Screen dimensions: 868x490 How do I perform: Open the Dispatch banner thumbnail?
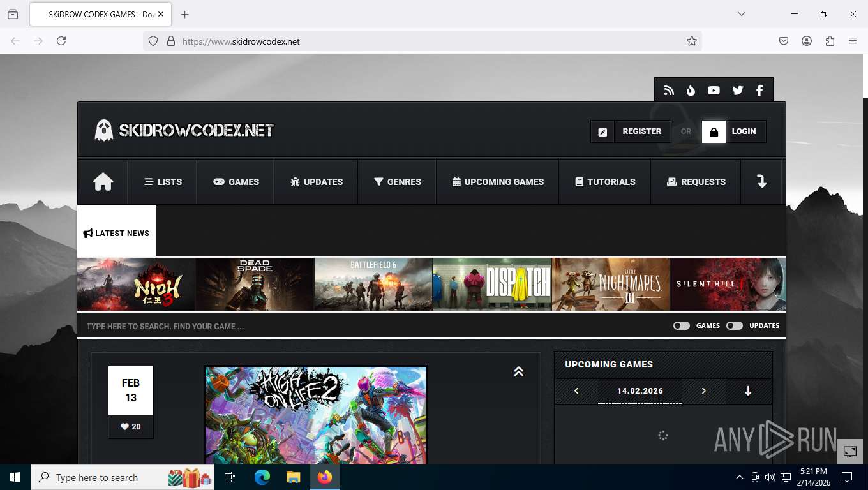point(492,284)
